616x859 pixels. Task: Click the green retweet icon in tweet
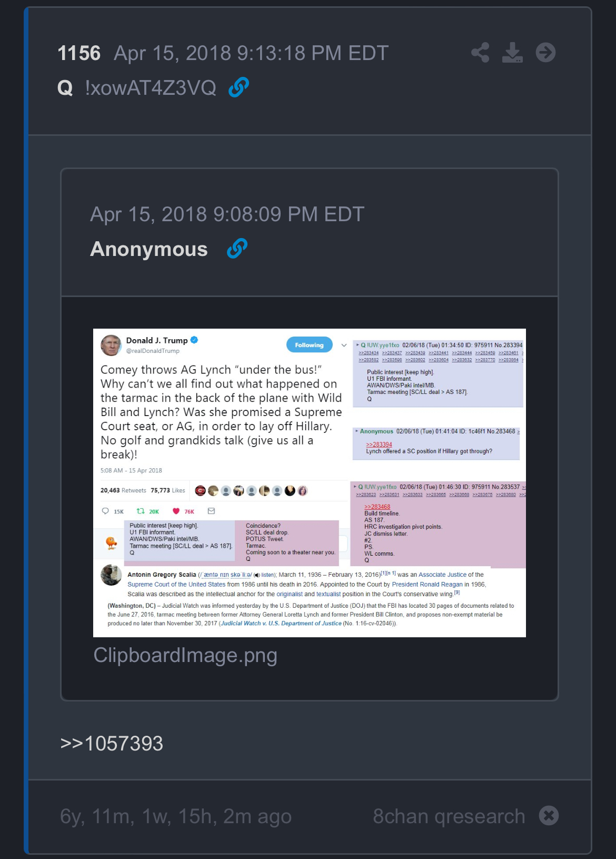pos(141,511)
